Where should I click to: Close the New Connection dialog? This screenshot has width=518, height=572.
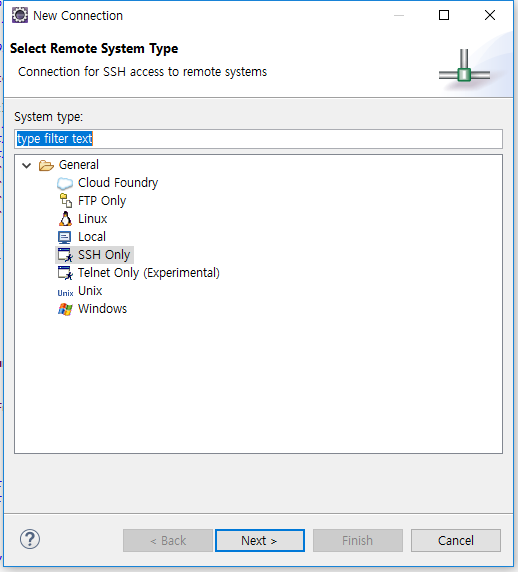pyautogui.click(x=490, y=15)
